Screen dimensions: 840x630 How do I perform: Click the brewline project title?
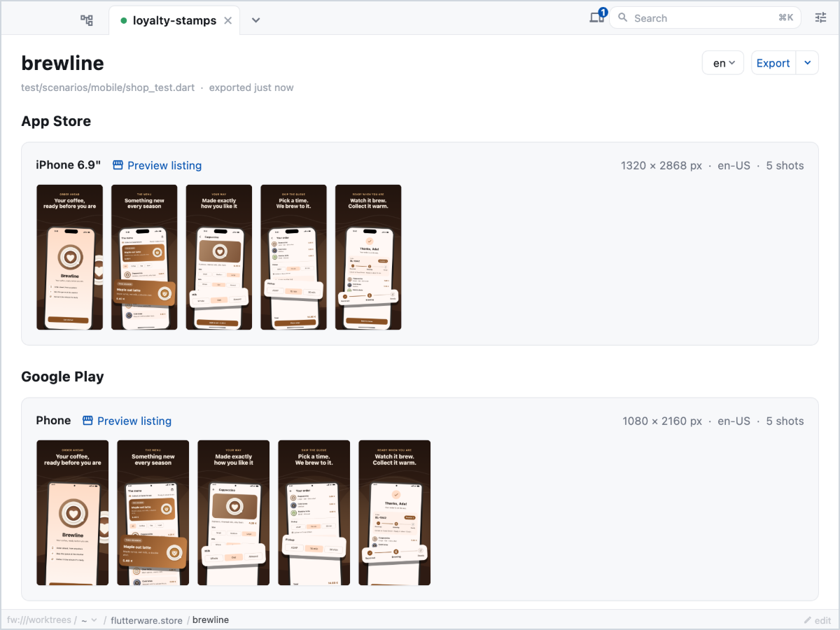(62, 63)
